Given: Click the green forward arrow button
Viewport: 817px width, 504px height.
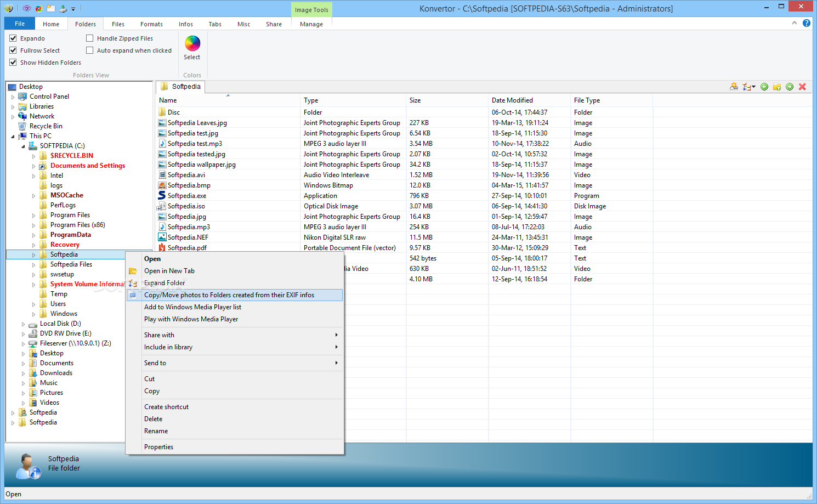Looking at the screenshot, I should click(790, 87).
